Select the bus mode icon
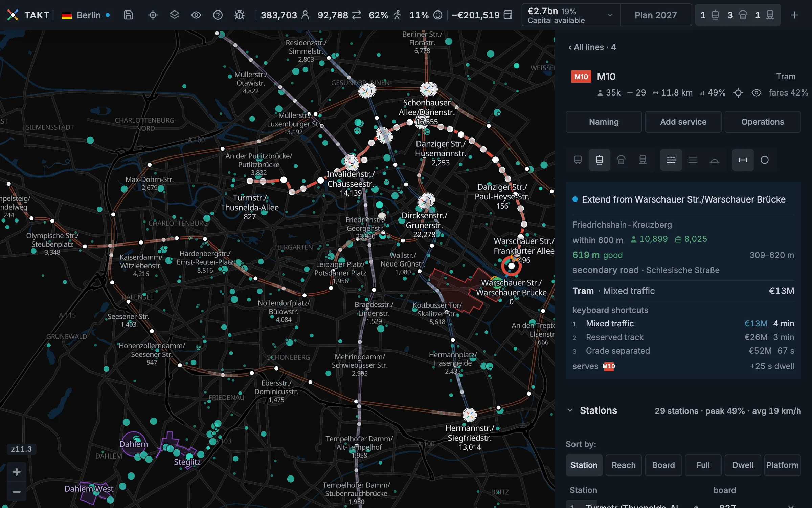 [578, 160]
